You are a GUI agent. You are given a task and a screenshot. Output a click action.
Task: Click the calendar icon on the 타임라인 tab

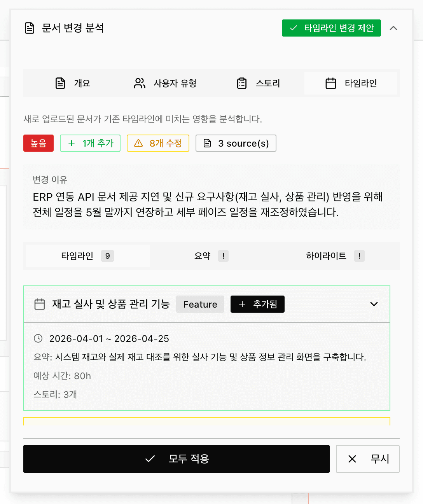(331, 83)
